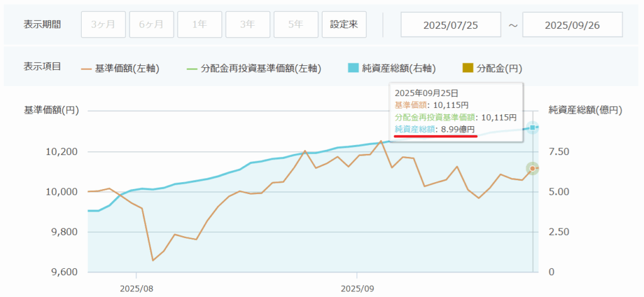Screen dimensions: 644x297
Task: Click the tooltip date 2025年09月25日
Action: [424, 93]
